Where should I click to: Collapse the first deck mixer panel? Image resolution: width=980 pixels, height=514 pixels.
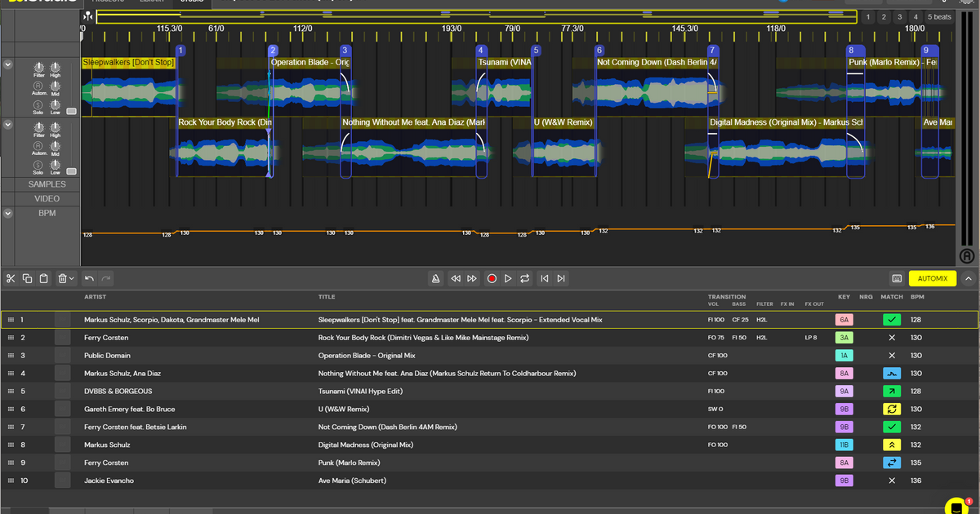[x=8, y=64]
